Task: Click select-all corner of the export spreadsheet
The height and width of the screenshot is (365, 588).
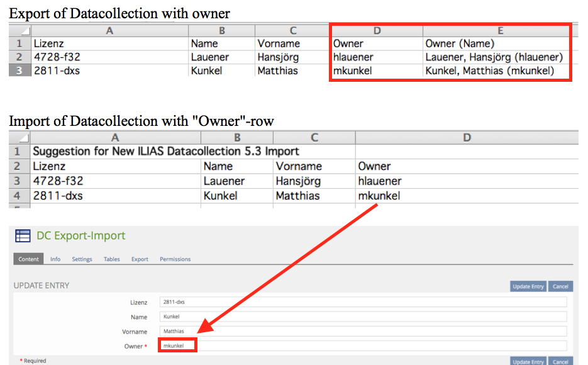Action: tap(20, 30)
